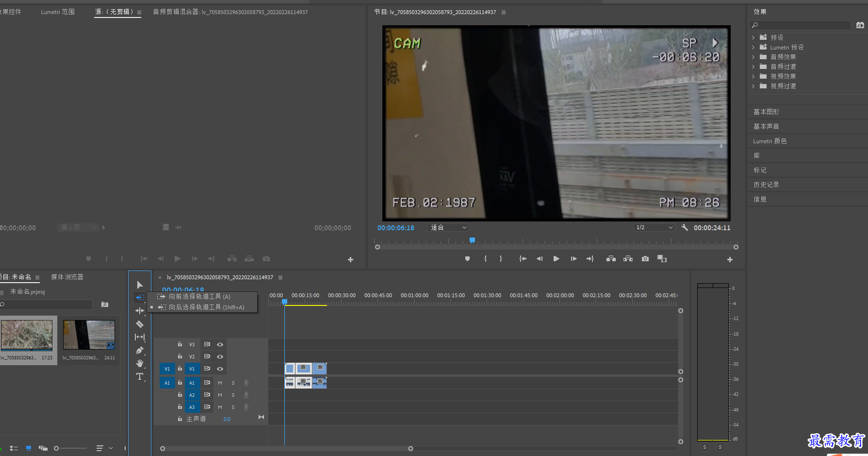Toggle sync lock on V2 track
Screen dimensions: 868x456
pos(207,356)
